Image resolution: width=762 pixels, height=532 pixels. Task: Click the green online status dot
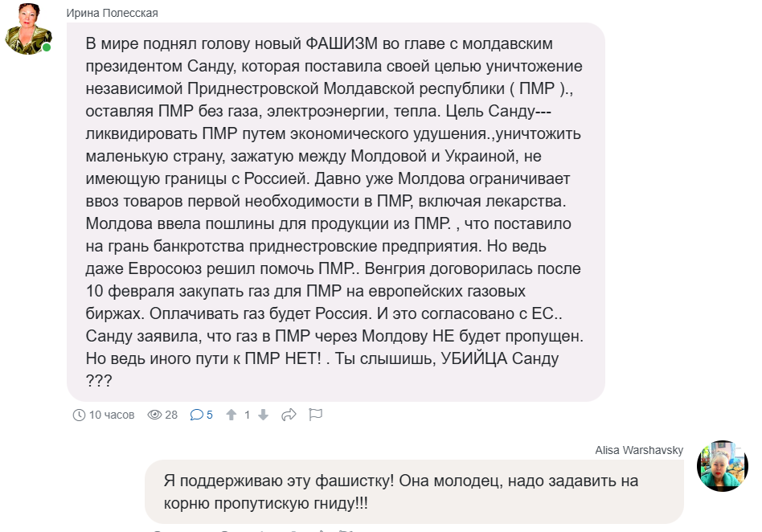[47, 47]
